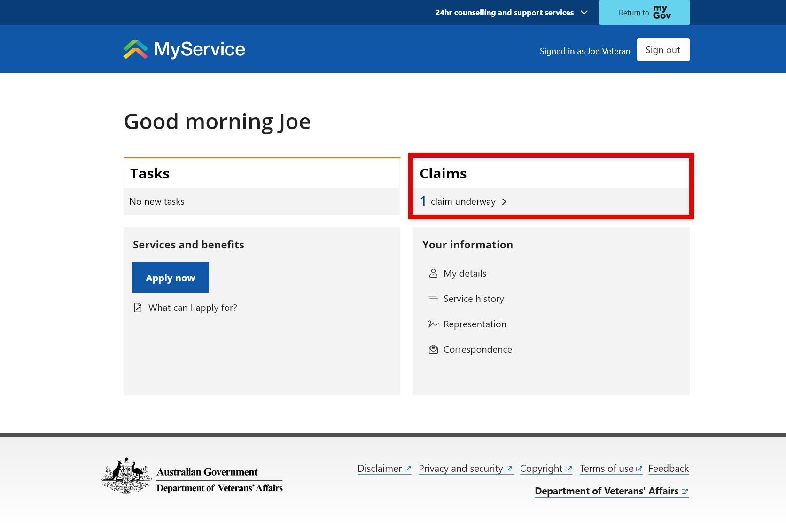The width and height of the screenshot is (786, 532).
Task: Click the external link icon next to Disclaimer
Action: [x=407, y=469]
